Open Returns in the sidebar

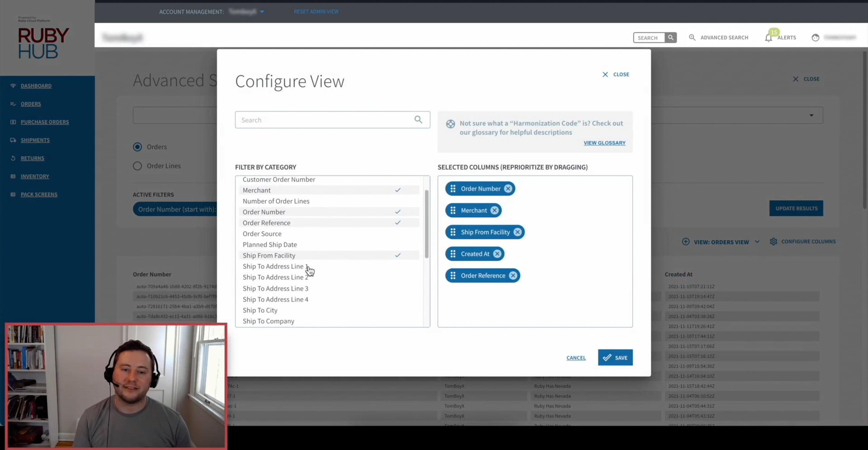tap(33, 158)
